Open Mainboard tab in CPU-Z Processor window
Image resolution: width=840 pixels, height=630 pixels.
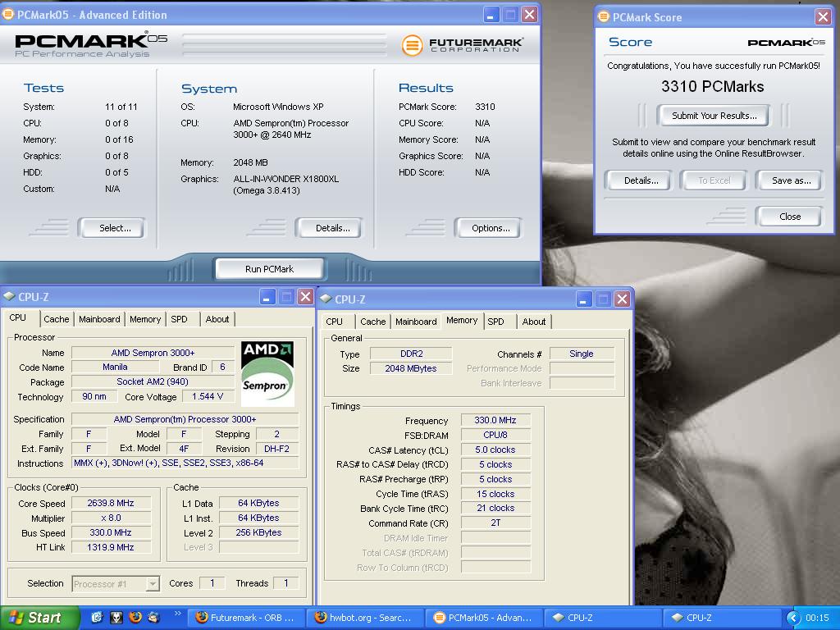[99, 319]
